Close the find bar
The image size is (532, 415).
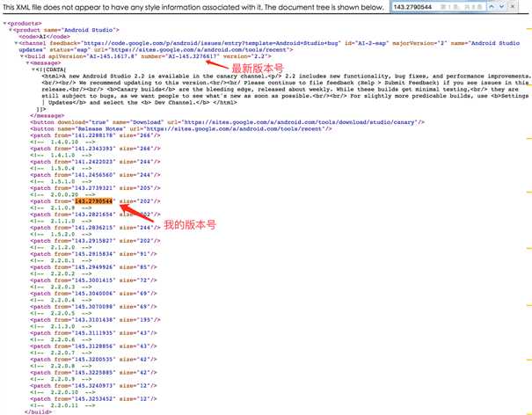[x=513, y=6]
